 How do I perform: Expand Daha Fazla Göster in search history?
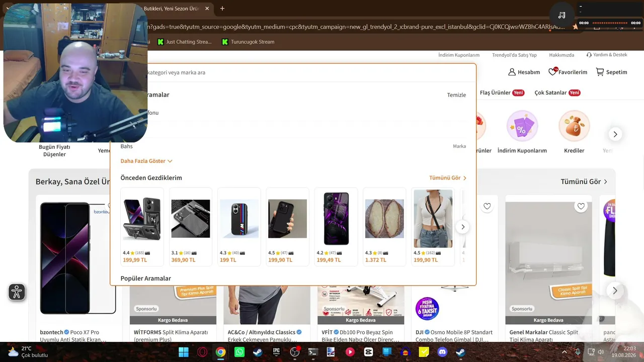(146, 161)
